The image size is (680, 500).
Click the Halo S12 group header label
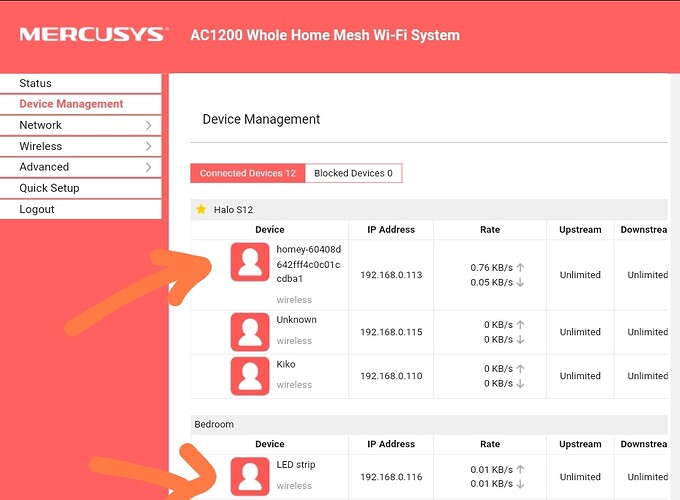tap(233, 210)
